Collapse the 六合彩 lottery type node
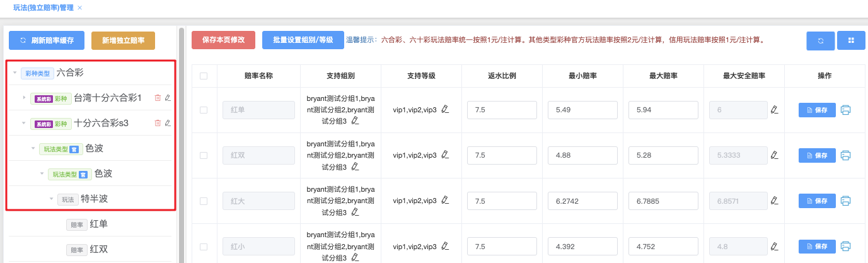This screenshot has height=263, width=868. (14, 73)
